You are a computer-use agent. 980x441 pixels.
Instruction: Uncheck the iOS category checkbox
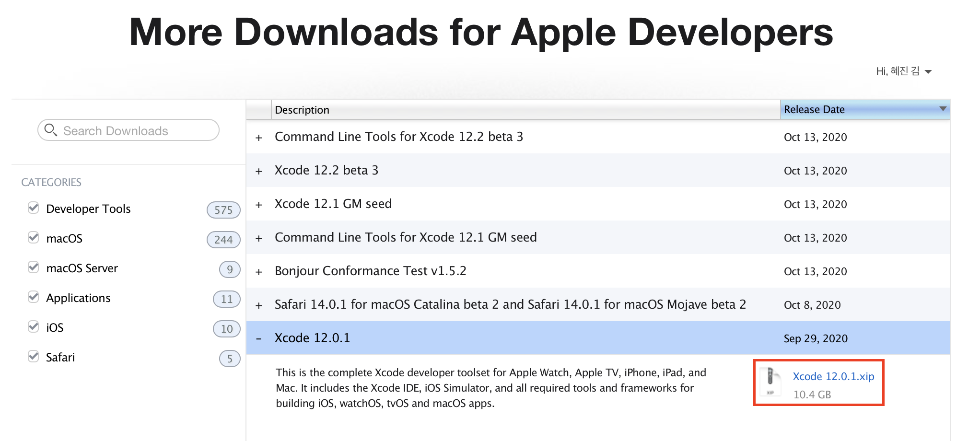(34, 327)
